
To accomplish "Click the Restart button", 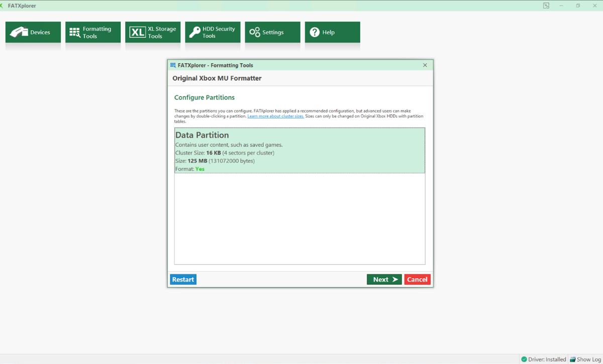I will point(183,280).
